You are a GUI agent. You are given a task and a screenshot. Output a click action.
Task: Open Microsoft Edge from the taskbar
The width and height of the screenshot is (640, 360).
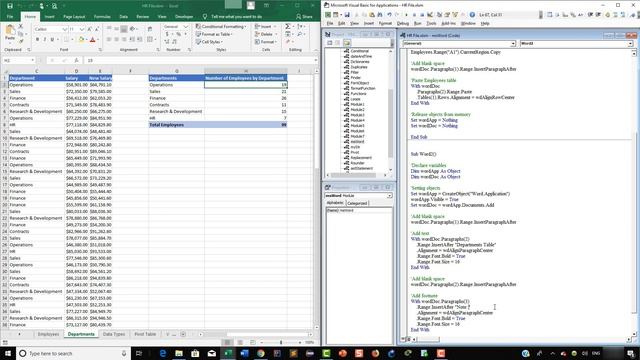click(x=163, y=353)
